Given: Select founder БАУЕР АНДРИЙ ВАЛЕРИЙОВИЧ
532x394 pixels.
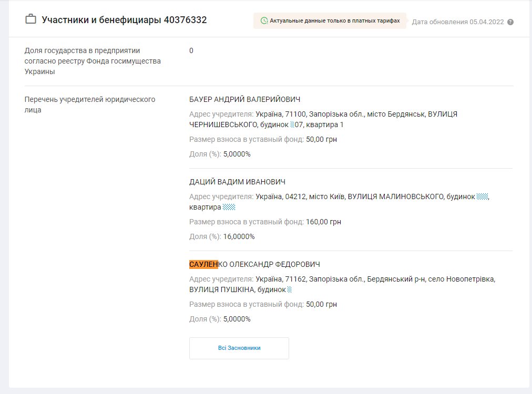Looking at the screenshot, I should [x=245, y=99].
